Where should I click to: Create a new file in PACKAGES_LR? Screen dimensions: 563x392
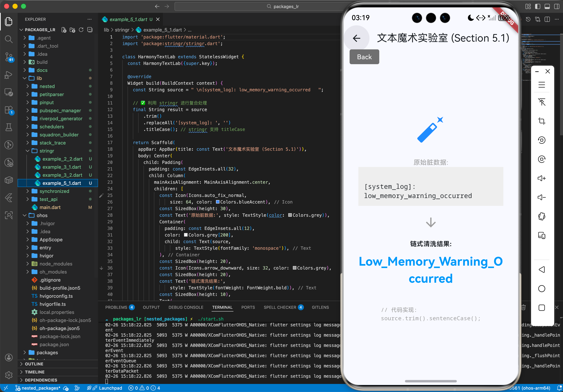[x=64, y=30]
